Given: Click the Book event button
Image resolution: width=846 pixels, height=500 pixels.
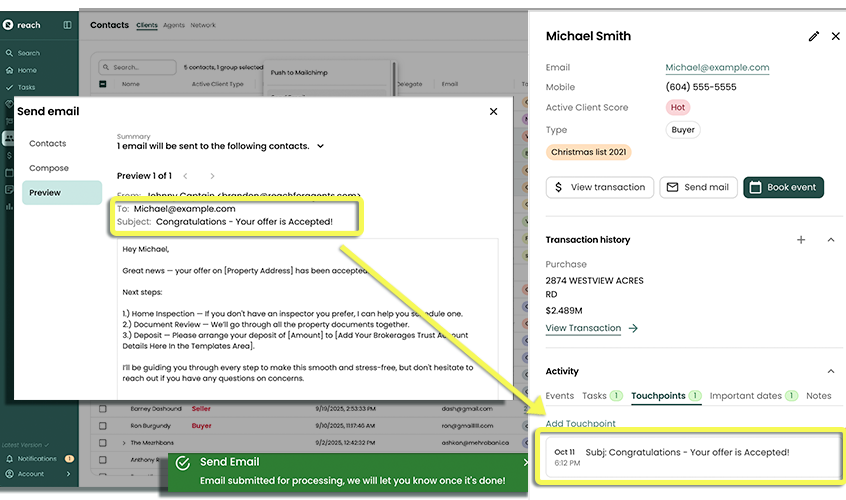Looking at the screenshot, I should 783,187.
